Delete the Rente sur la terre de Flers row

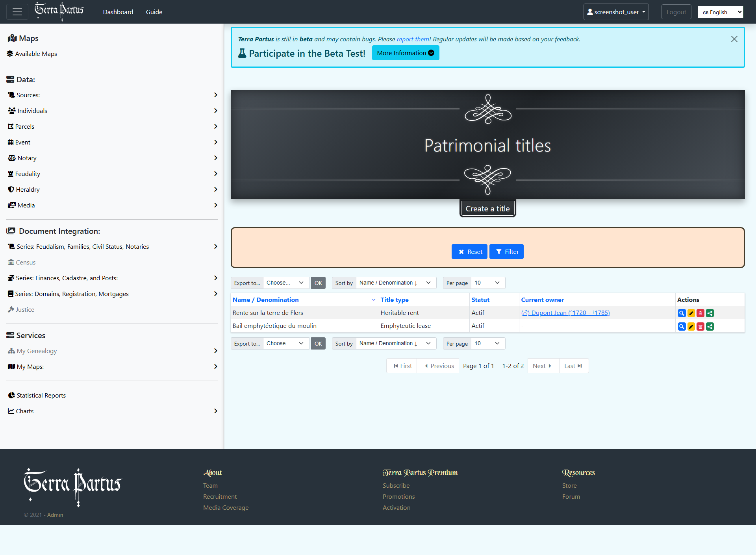tap(700, 313)
